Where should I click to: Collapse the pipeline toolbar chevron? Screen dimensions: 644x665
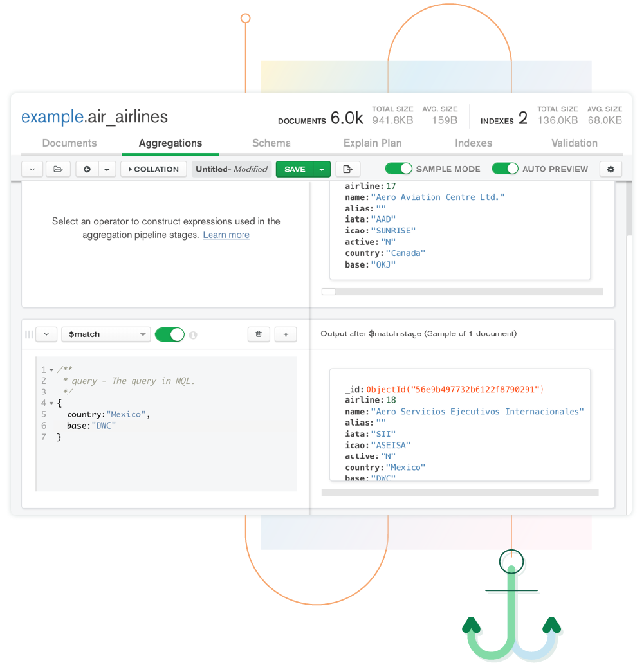pos(32,169)
